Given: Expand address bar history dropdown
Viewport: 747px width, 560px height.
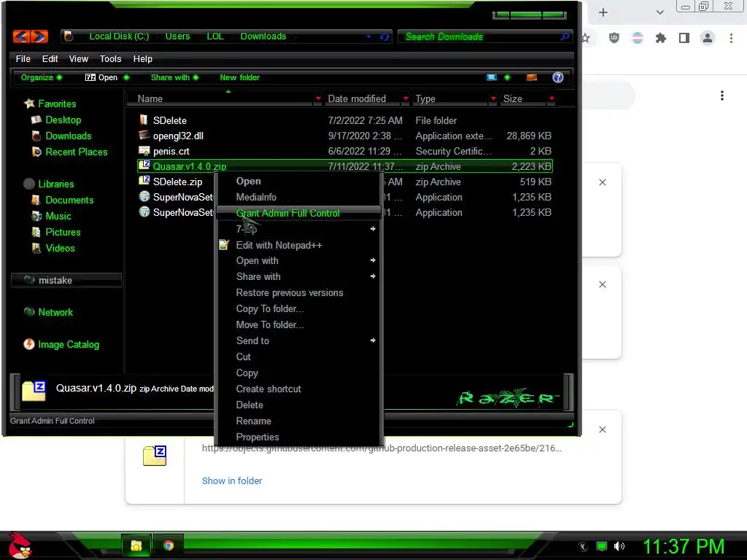Looking at the screenshot, I should click(x=368, y=36).
